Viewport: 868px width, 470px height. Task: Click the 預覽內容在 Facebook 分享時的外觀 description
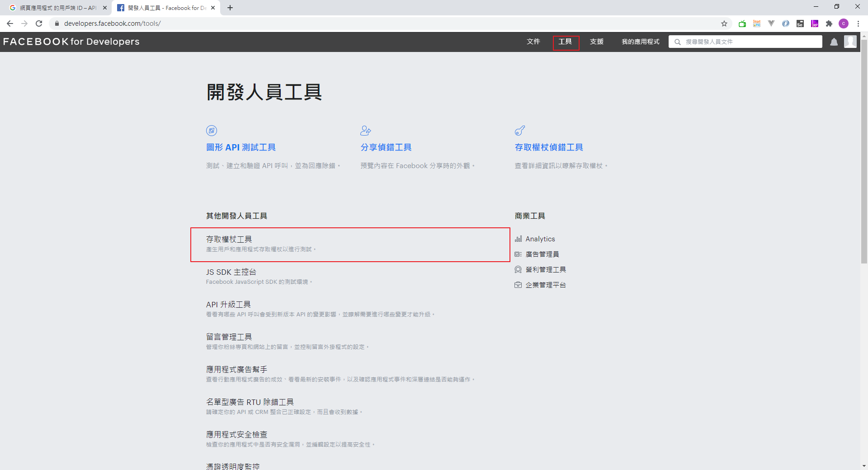(417, 166)
